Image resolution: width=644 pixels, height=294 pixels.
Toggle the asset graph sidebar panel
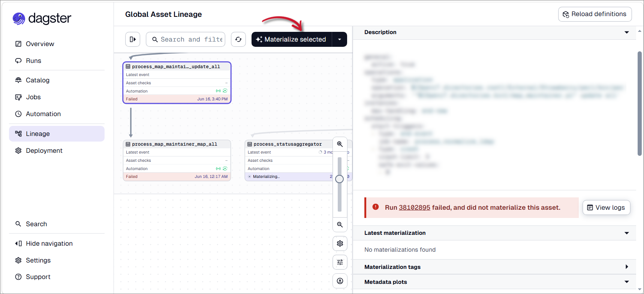133,39
